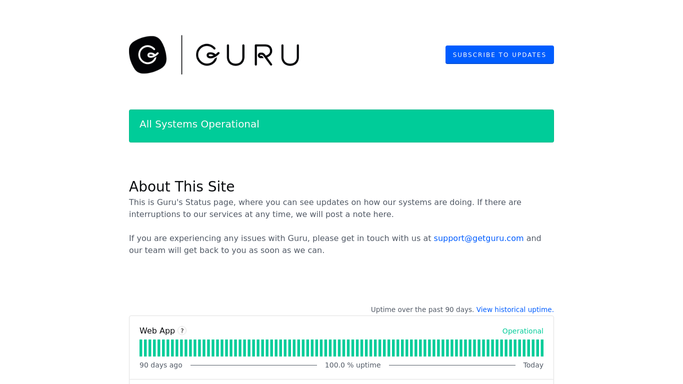Click the first uptime bar of Web App

(141, 348)
